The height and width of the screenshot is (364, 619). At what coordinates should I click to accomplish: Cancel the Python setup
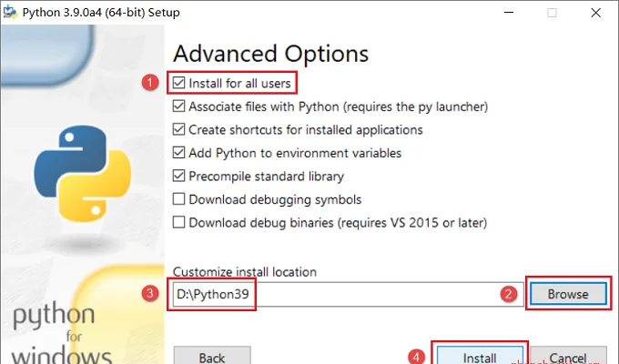568,355
